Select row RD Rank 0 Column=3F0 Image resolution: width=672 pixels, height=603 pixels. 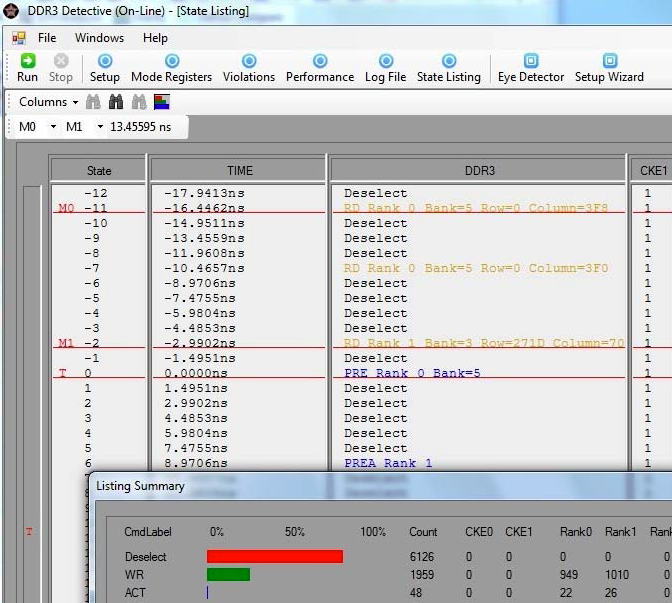pyautogui.click(x=476, y=268)
